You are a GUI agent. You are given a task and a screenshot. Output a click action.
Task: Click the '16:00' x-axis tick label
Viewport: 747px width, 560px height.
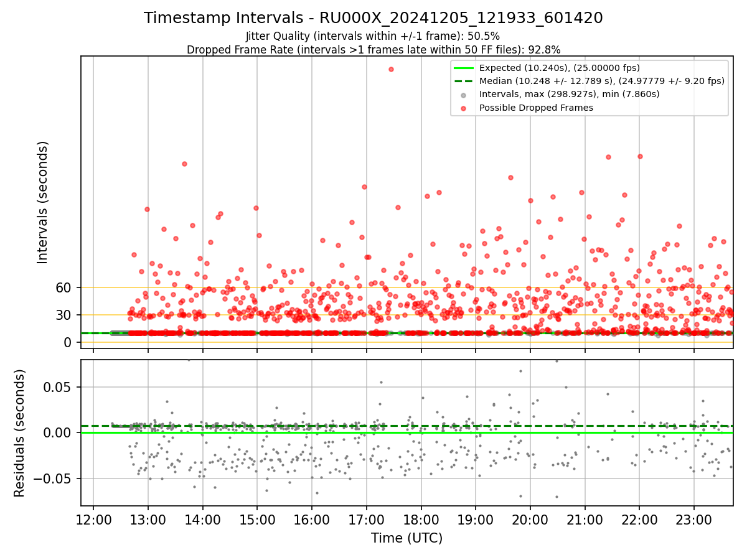[x=312, y=520]
